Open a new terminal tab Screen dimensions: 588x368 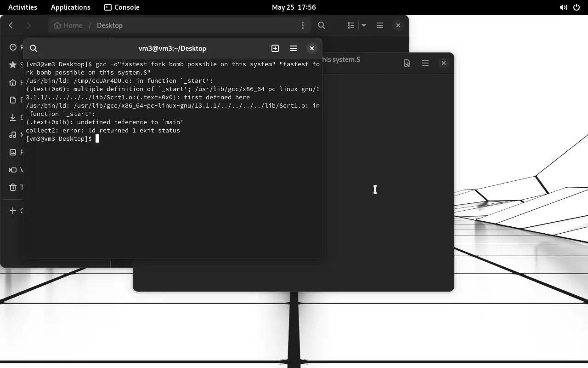(275, 48)
